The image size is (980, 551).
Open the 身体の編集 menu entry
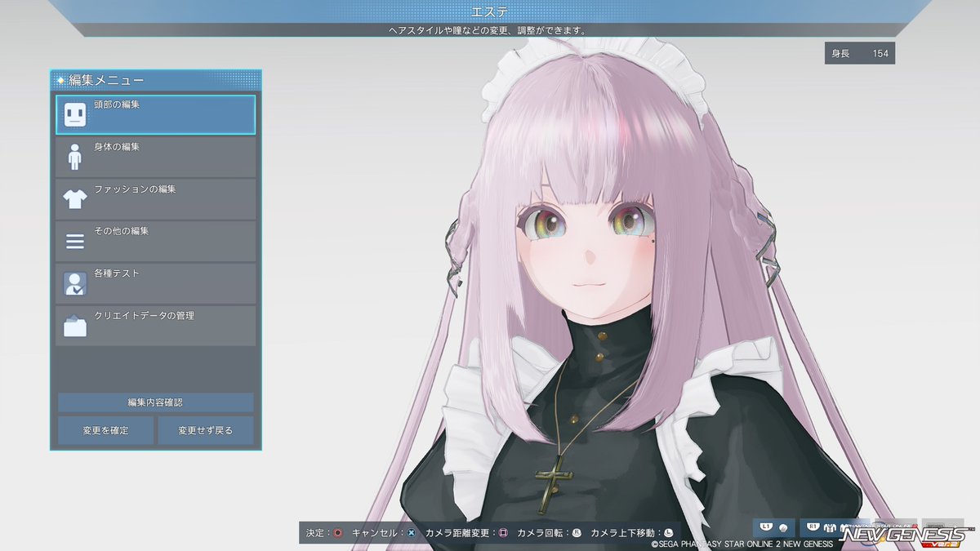click(155, 157)
